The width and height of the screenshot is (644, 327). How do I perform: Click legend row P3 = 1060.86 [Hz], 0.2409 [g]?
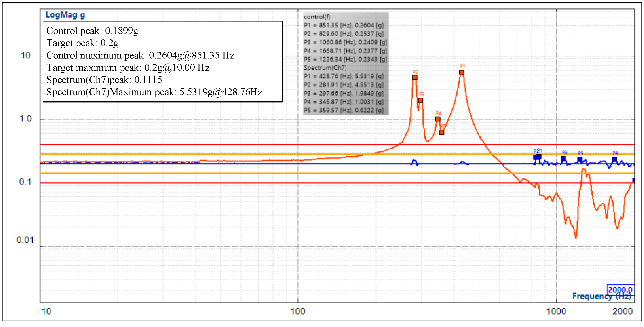click(x=345, y=42)
